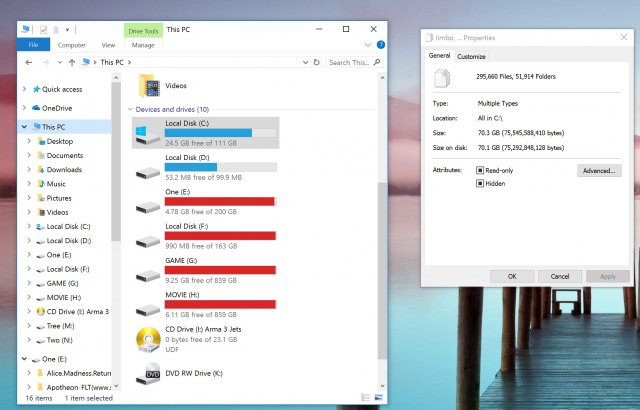The image size is (640, 410).
Task: Select the One (E:) drive icon
Action: 148,207
